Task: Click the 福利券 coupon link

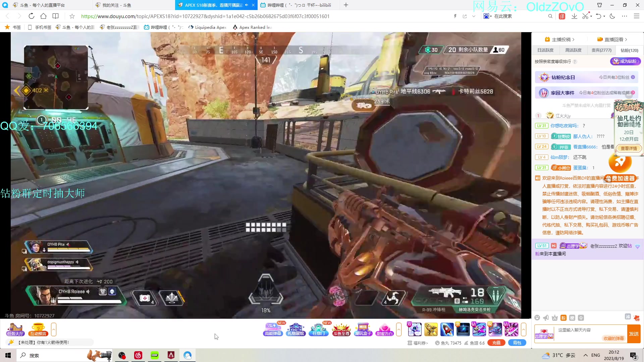Action: (x=418, y=343)
